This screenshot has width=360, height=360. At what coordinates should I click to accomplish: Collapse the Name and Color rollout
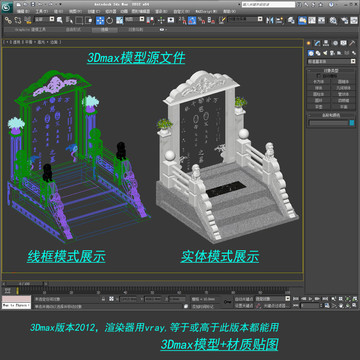point(331,115)
